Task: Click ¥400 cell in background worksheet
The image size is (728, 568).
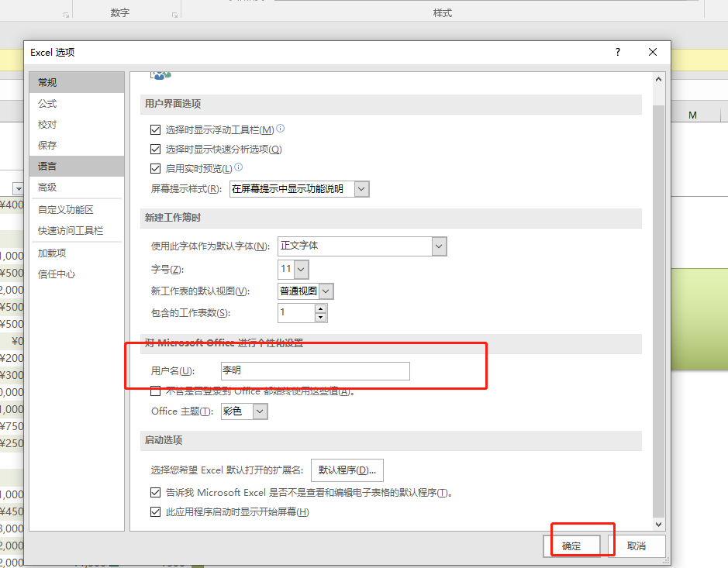Action: click(12, 205)
